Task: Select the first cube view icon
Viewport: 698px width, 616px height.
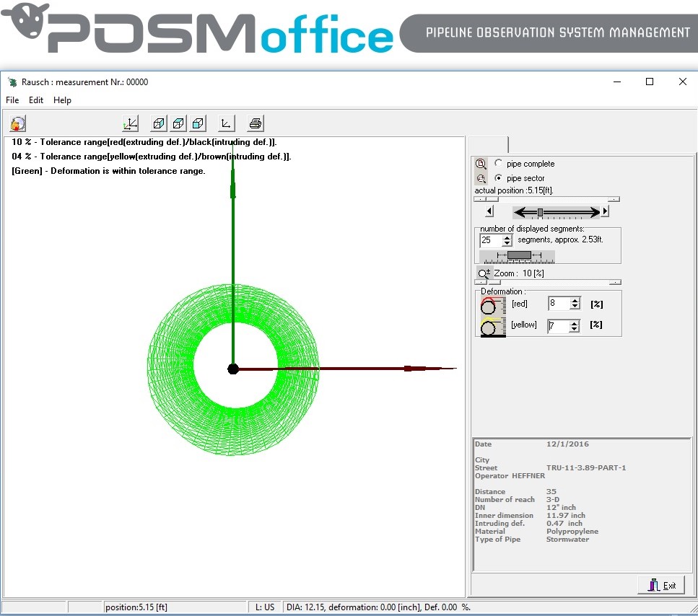Action: [159, 123]
